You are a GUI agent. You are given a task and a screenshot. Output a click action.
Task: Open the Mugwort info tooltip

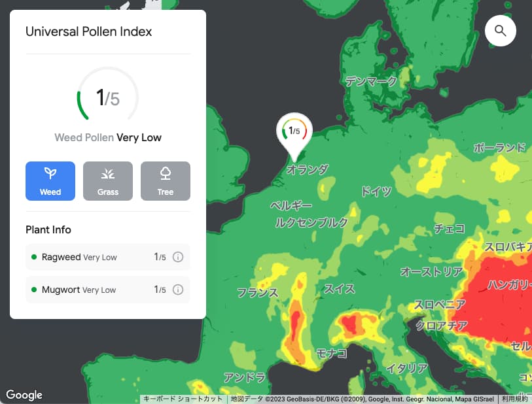tap(177, 290)
